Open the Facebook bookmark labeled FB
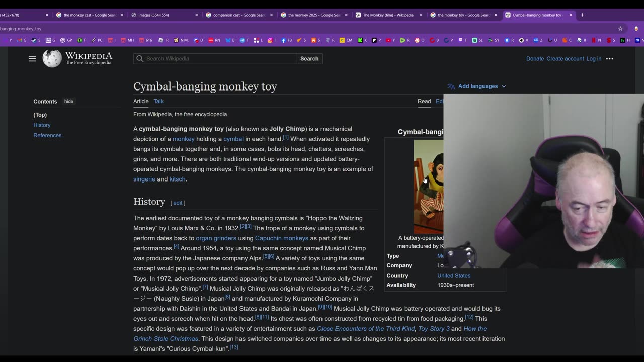Viewport: 644px width, 362px height. [287, 40]
